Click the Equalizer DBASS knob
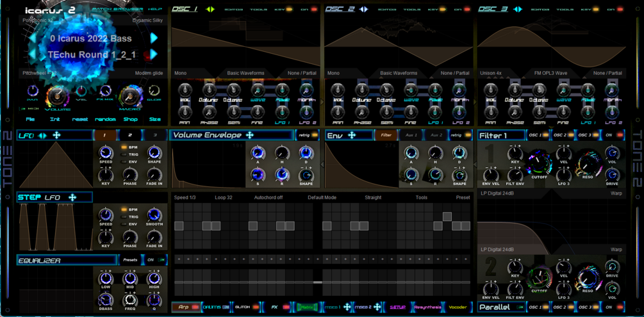The width and height of the screenshot is (644, 317). tap(106, 300)
